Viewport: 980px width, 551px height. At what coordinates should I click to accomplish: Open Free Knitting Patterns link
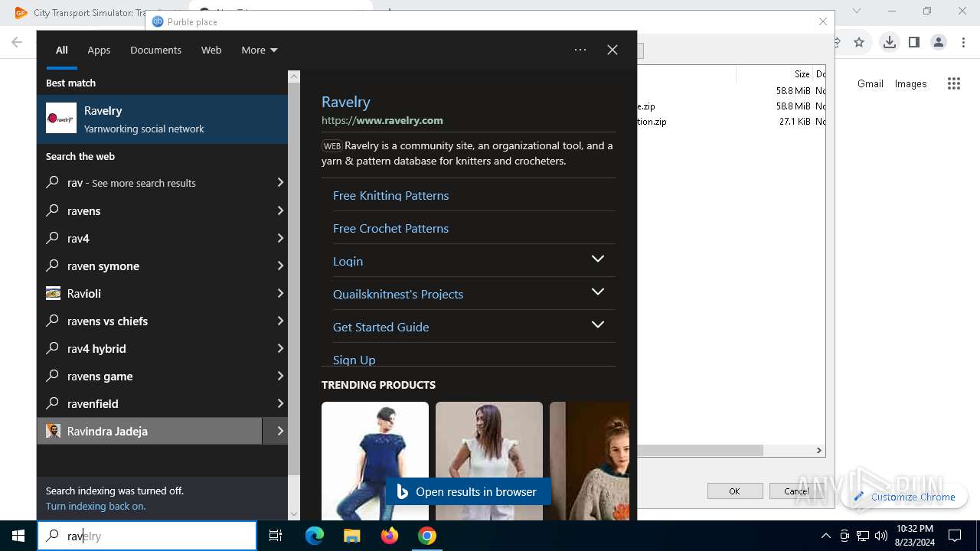[x=390, y=195]
